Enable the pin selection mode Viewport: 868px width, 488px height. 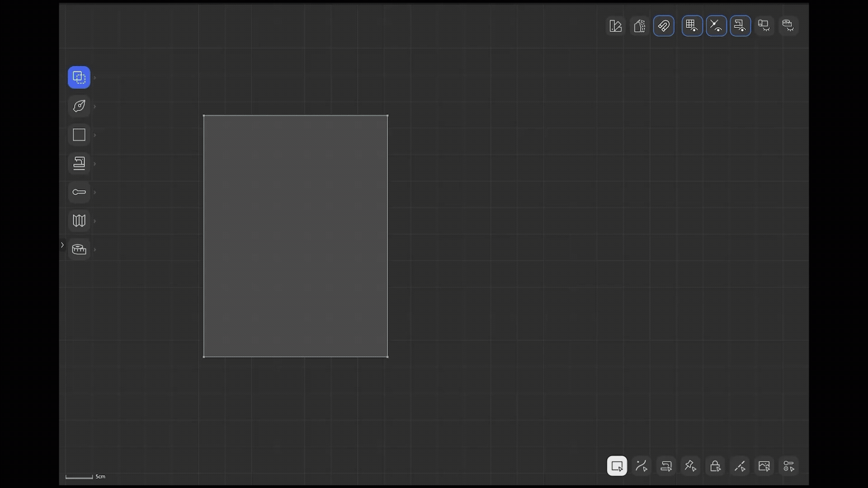(x=690, y=466)
